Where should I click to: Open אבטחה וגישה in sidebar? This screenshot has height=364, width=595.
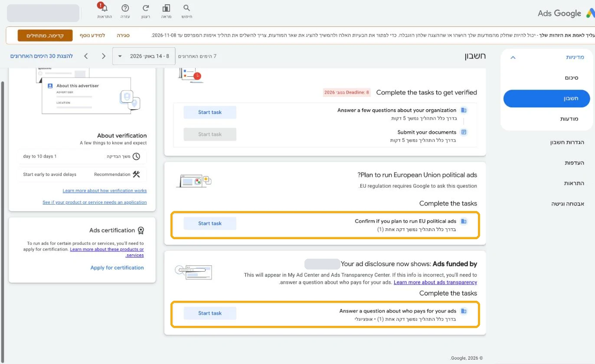(x=568, y=203)
